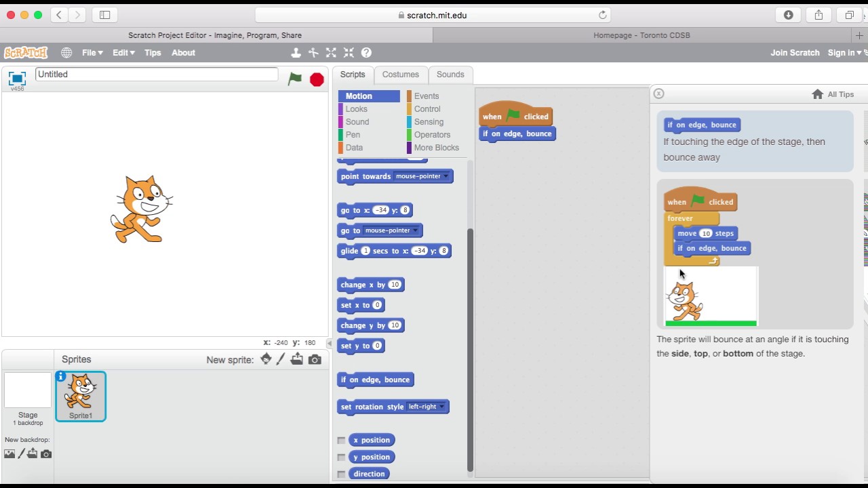This screenshot has height=488, width=868.
Task: Click the blocks palette scrollbar
Action: point(470,350)
